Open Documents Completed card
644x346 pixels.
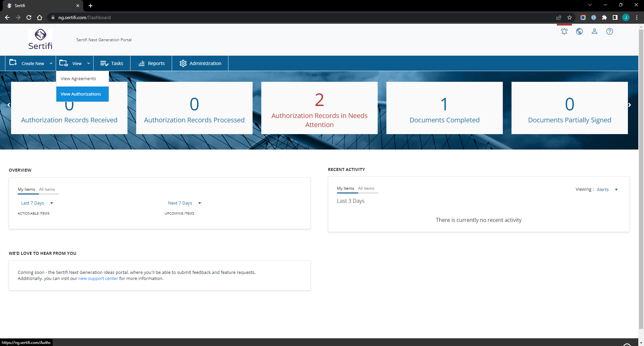click(444, 108)
